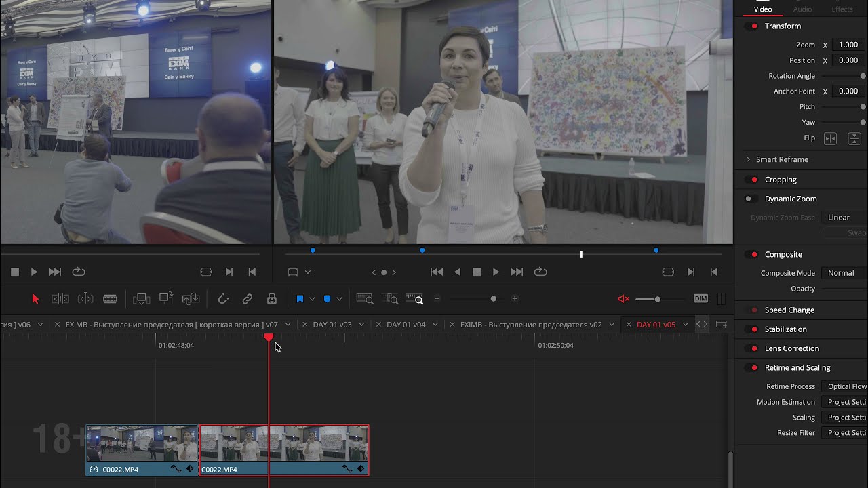Go to next marker in timeline viewer

coord(394,272)
